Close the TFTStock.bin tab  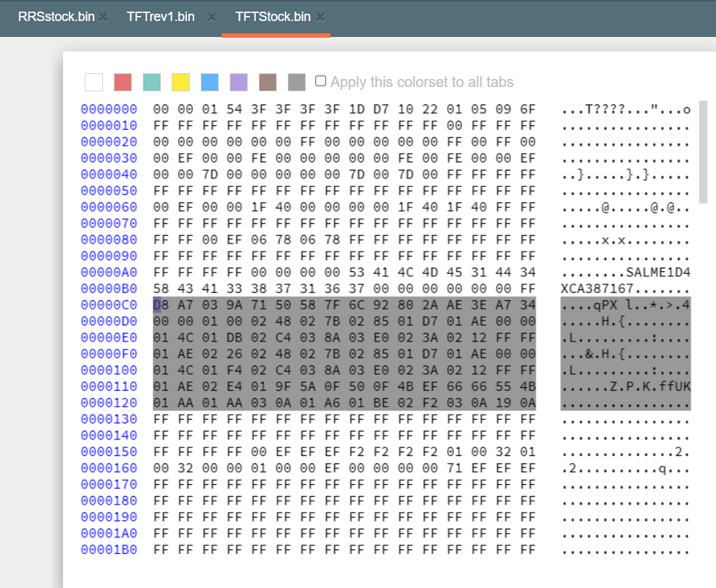click(x=320, y=18)
